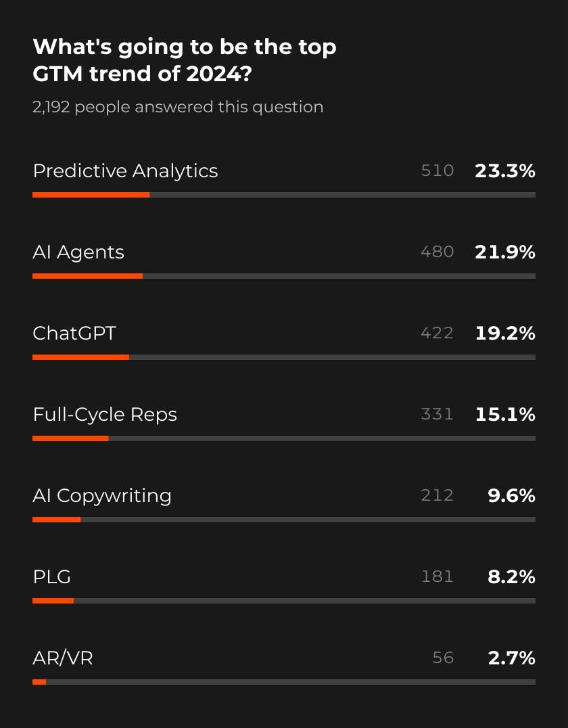Click the 19.2% percentage value
Image resolution: width=568 pixels, height=728 pixels.
tap(504, 333)
